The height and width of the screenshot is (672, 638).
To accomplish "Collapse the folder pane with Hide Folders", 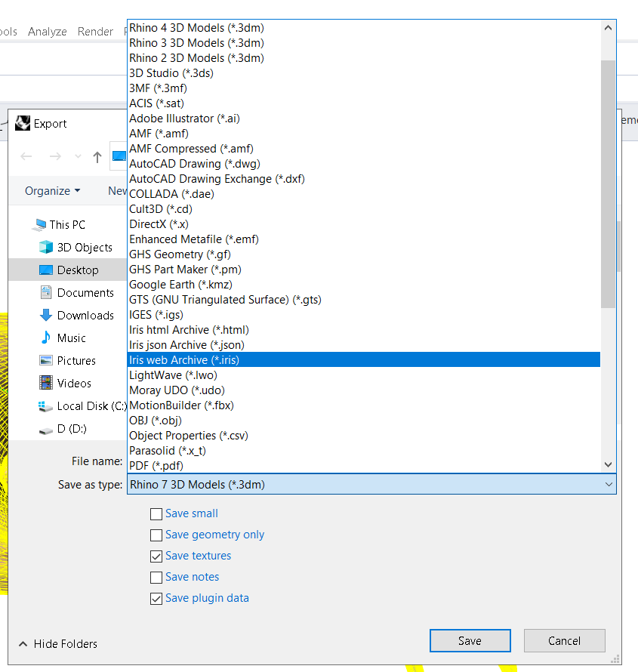I will click(x=58, y=644).
